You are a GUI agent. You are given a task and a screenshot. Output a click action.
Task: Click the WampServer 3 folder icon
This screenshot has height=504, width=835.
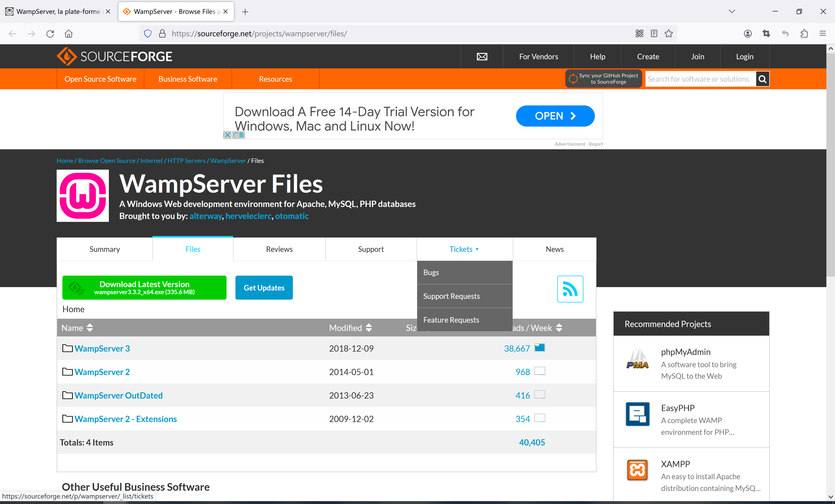click(x=67, y=348)
